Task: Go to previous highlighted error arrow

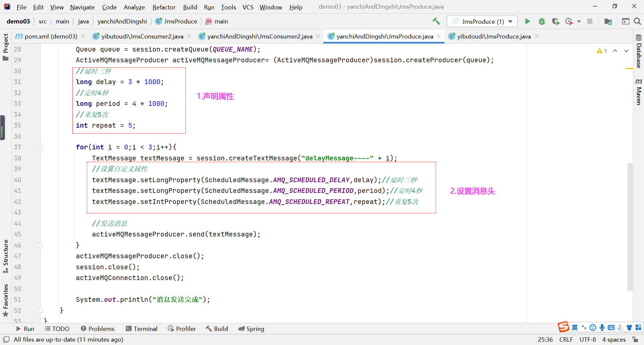Action: tap(615, 51)
